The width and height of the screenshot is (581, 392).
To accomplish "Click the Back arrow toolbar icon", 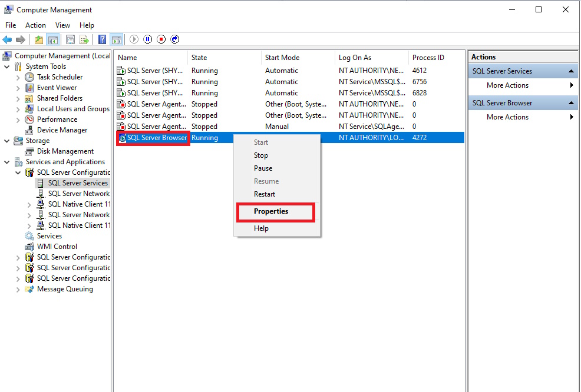I will 7,39.
